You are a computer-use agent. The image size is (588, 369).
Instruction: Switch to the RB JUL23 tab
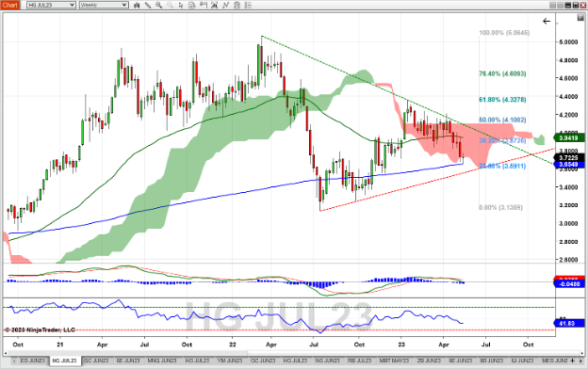[x=359, y=361]
